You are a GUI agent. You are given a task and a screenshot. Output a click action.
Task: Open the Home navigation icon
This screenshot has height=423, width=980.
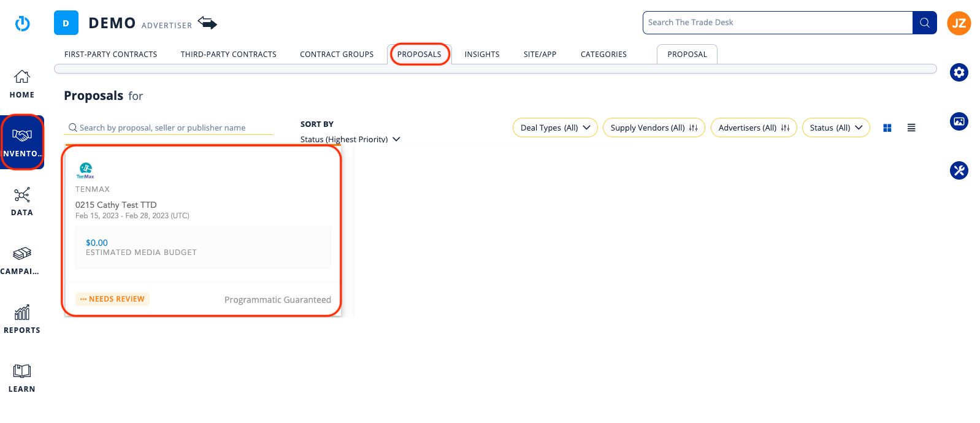pos(22,77)
